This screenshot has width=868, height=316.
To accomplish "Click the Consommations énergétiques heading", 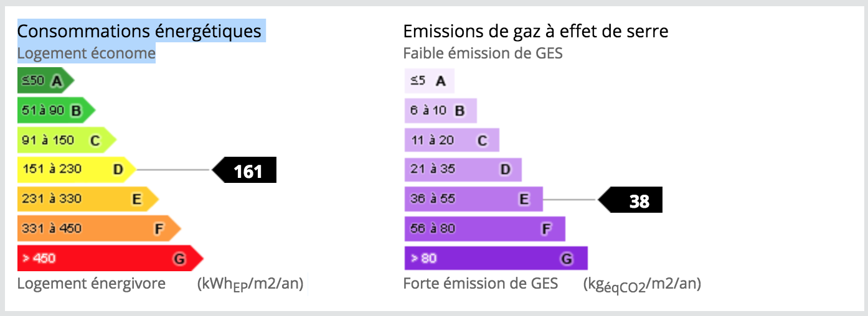I will (139, 31).
